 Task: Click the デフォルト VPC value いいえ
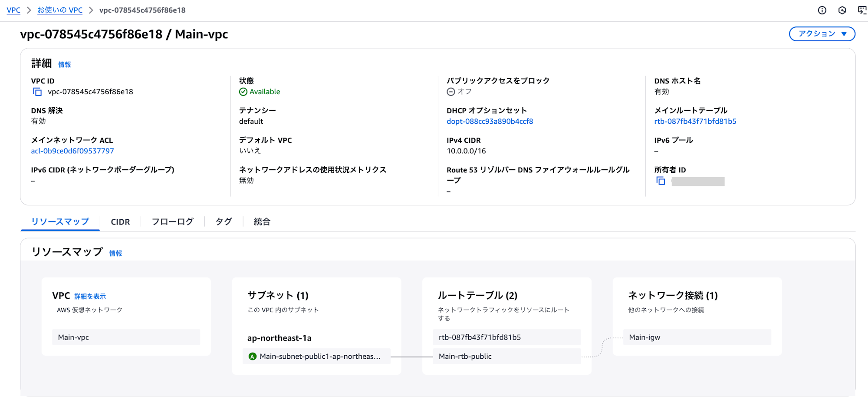click(250, 151)
